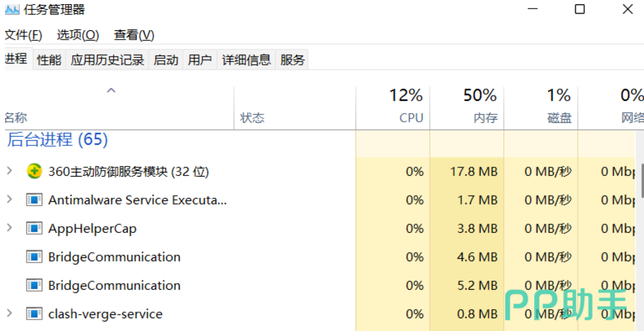This screenshot has width=644, height=331.
Task: Expand the Antimalware Service Executable entry
Action: point(9,200)
